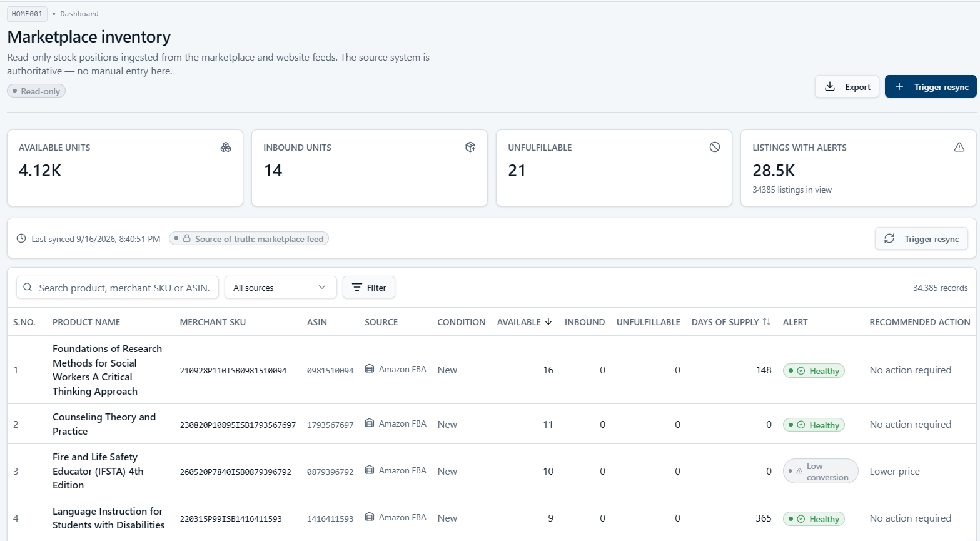The width and height of the screenshot is (980, 541).
Task: Click the Export button
Action: coord(847,86)
